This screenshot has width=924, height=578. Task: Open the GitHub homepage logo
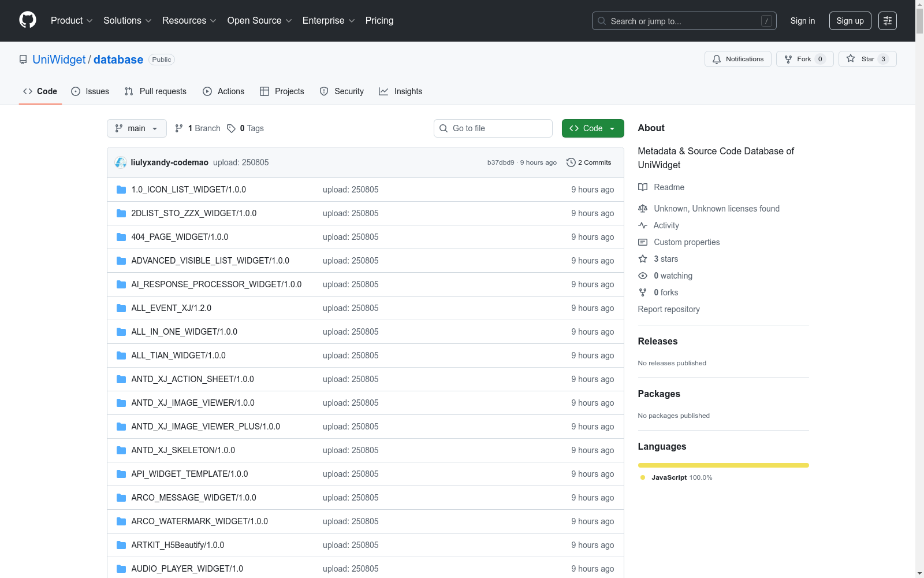point(28,20)
